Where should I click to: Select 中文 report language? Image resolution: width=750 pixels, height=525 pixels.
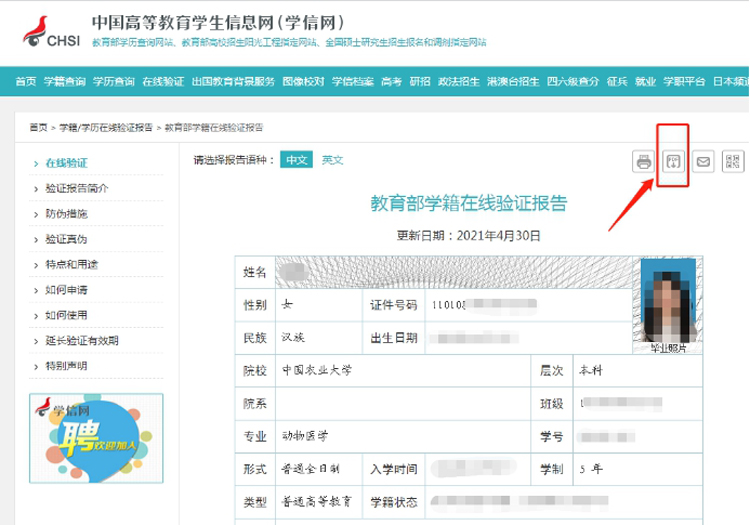click(x=297, y=160)
